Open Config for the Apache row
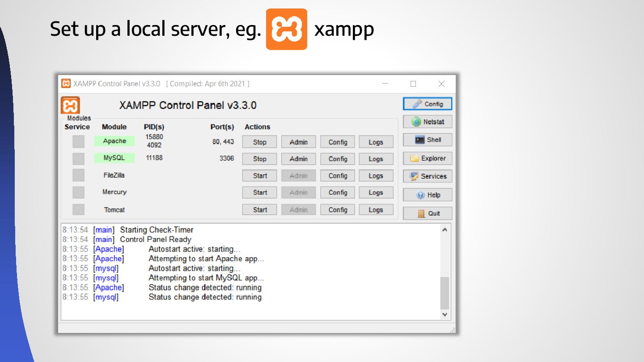This screenshot has height=362, width=644. pos(338,142)
